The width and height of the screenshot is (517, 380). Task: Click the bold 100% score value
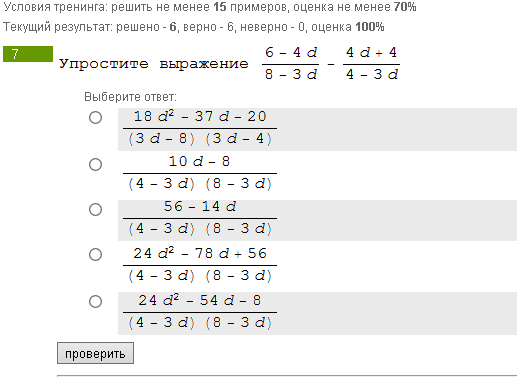tap(370, 27)
